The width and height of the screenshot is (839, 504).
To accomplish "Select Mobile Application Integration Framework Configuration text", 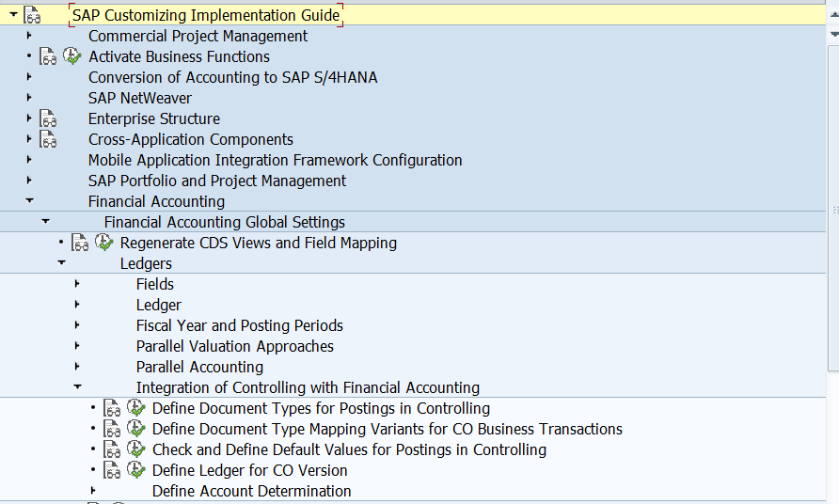I will point(275,160).
